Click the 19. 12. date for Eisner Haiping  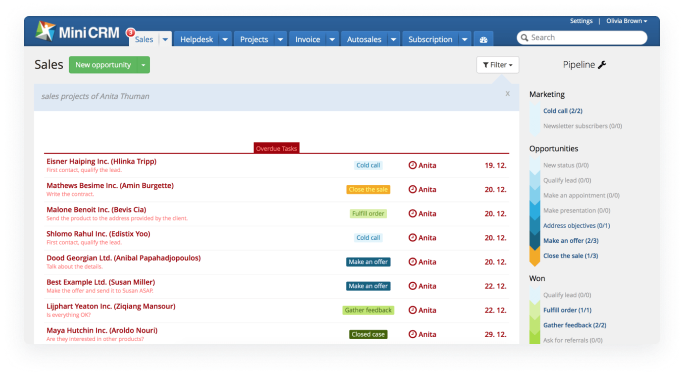495,165
